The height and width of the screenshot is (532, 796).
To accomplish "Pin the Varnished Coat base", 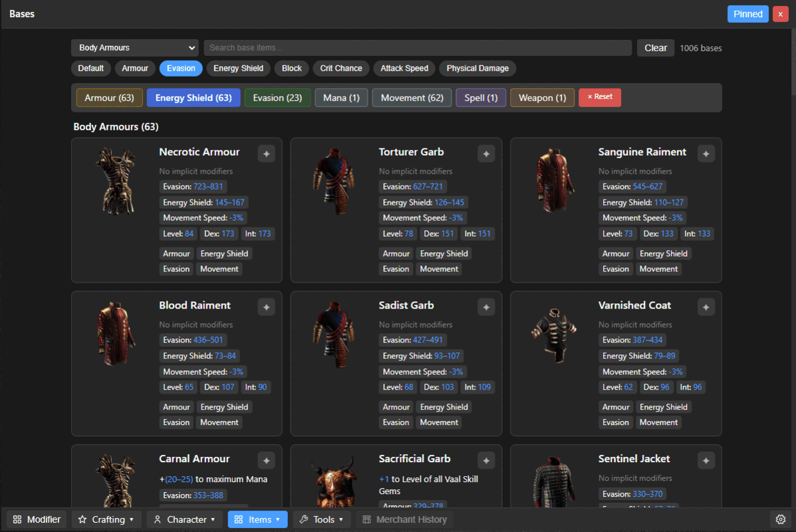I will pyautogui.click(x=706, y=307).
